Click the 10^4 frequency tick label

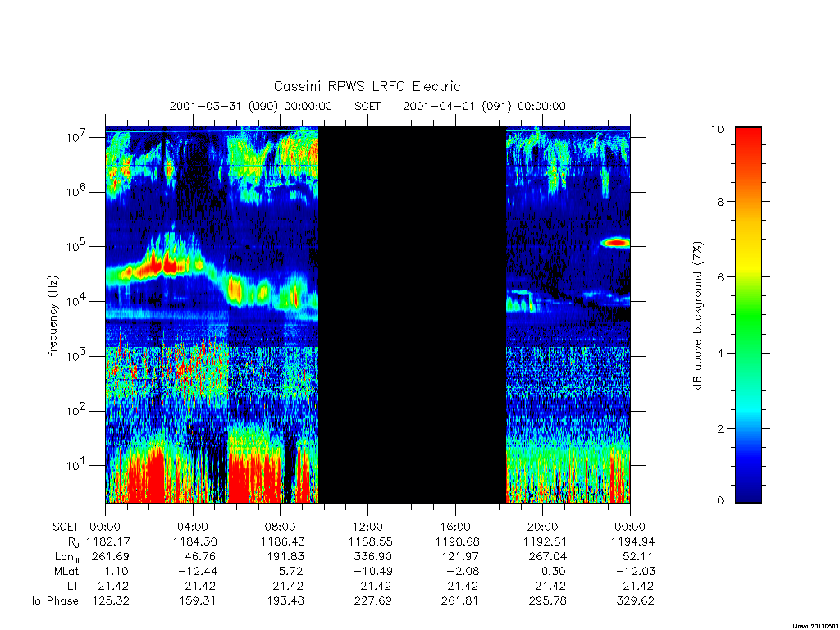76,301
